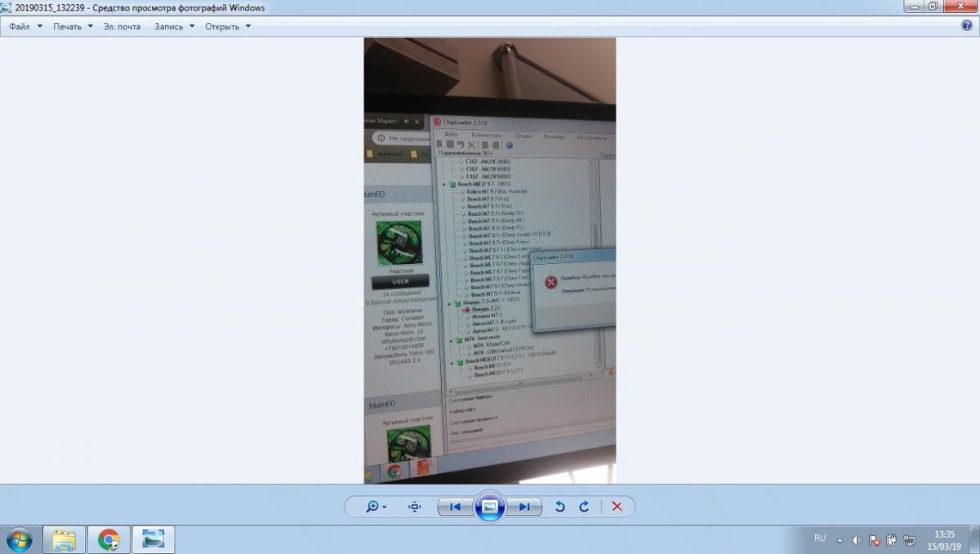
Task: Switch to Google Chrome in the taskbar
Action: pos(109,539)
